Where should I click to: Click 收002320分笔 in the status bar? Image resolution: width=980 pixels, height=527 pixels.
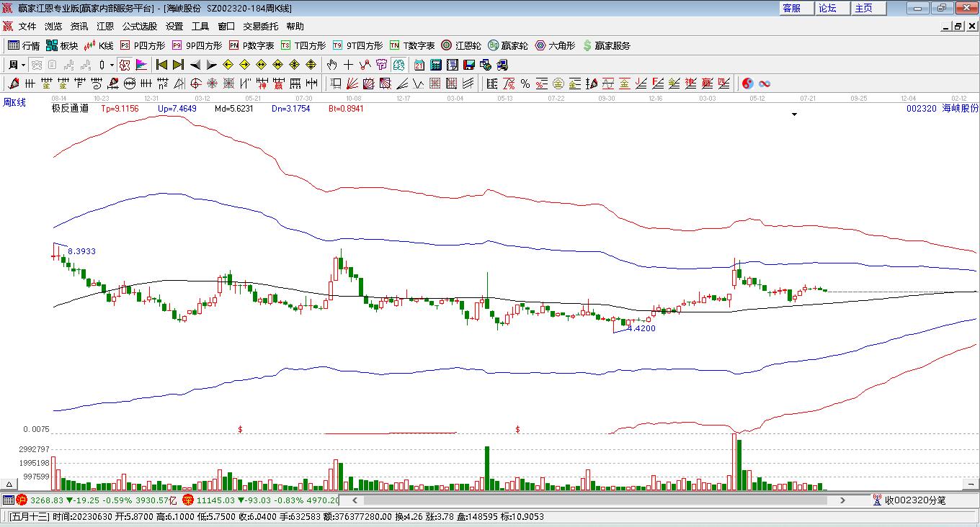(915, 500)
